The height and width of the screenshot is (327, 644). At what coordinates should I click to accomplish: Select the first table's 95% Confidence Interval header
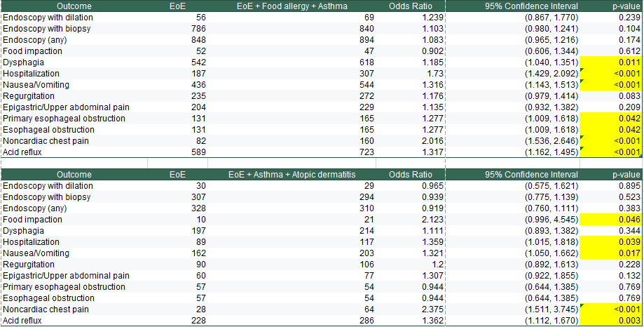(512, 6)
